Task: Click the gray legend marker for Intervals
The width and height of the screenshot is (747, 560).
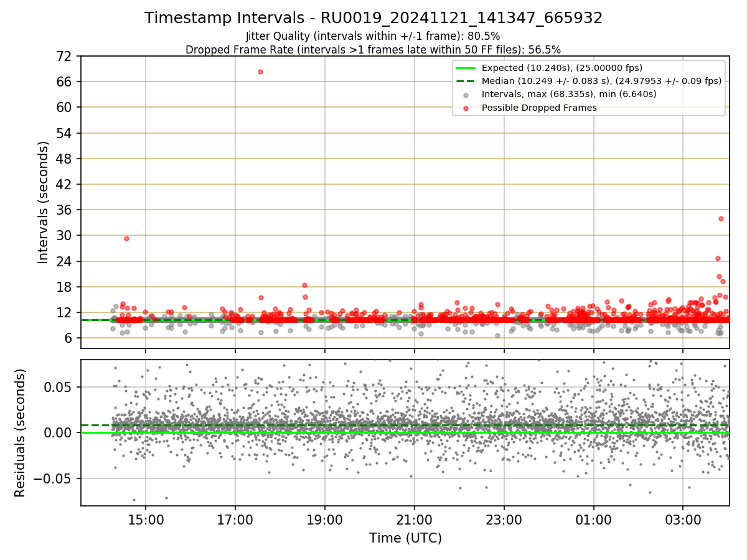Action: pyautogui.click(x=466, y=95)
